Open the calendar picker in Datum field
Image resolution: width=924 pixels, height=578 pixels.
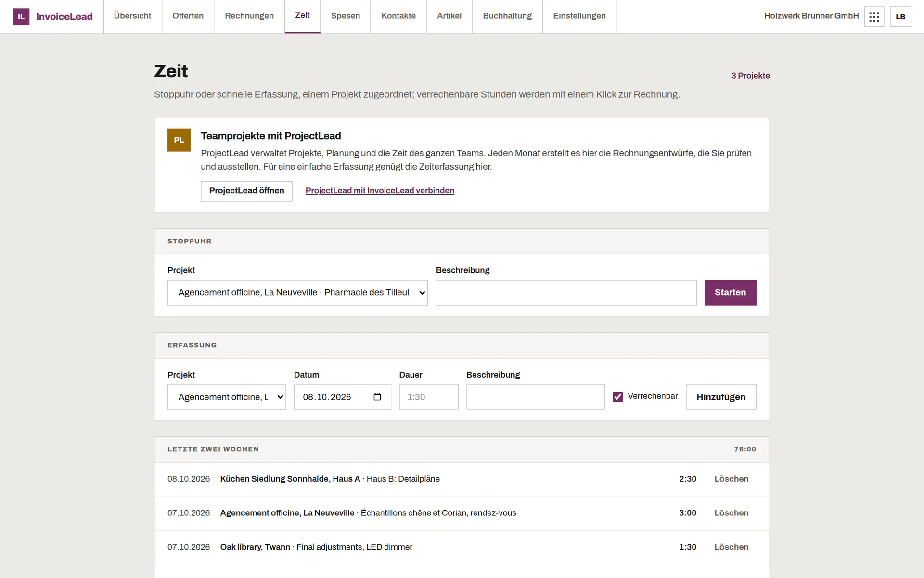click(377, 397)
